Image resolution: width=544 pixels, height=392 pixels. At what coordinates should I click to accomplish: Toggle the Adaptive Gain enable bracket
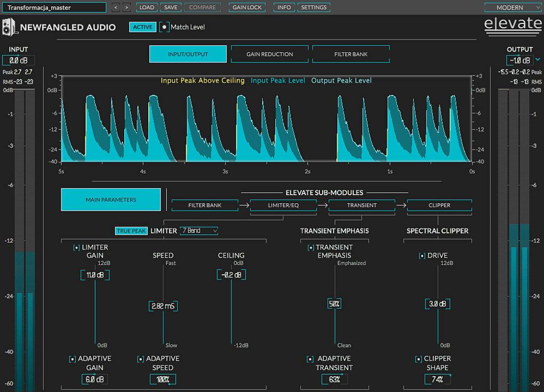pyautogui.click(x=72, y=359)
